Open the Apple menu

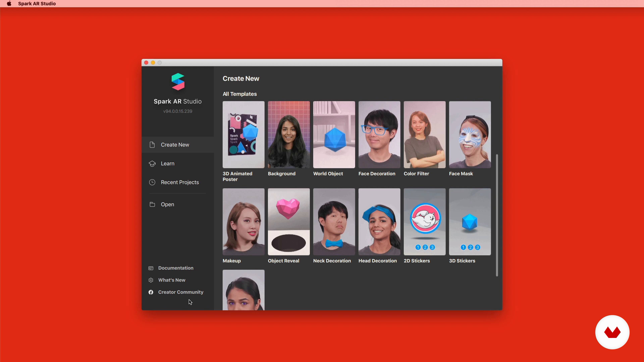(x=9, y=4)
